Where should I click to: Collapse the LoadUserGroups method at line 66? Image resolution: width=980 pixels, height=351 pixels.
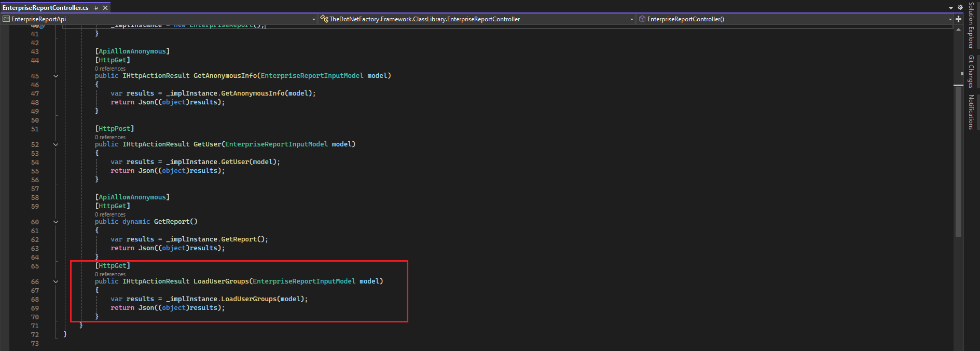pos(56,281)
